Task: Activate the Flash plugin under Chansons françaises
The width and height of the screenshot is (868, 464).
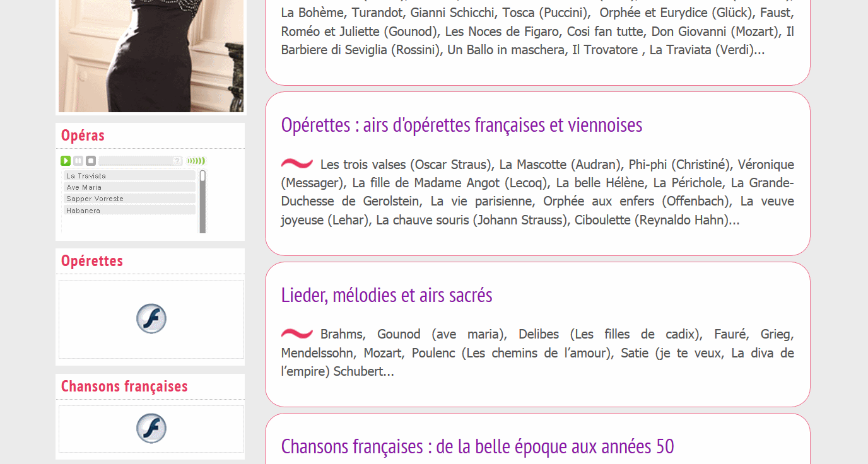Action: coord(151,429)
